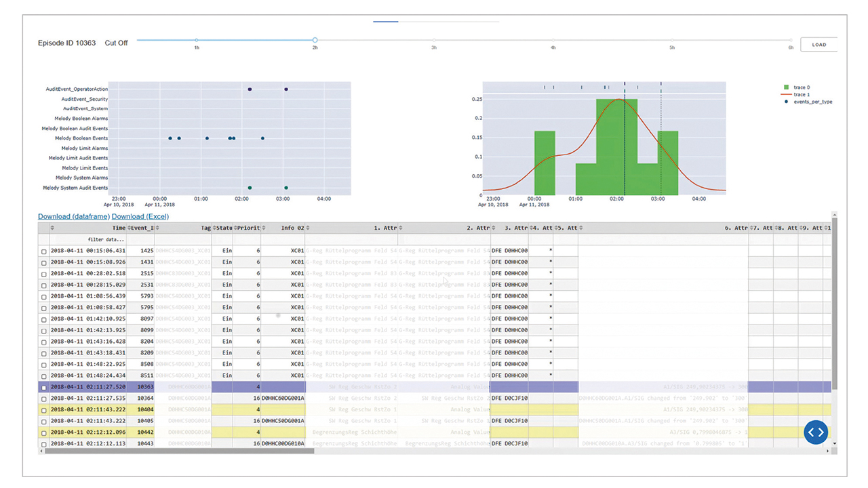Viewport: 868px width, 488px height.
Task: Click the tallest green histogram bar
Action: 617,147
